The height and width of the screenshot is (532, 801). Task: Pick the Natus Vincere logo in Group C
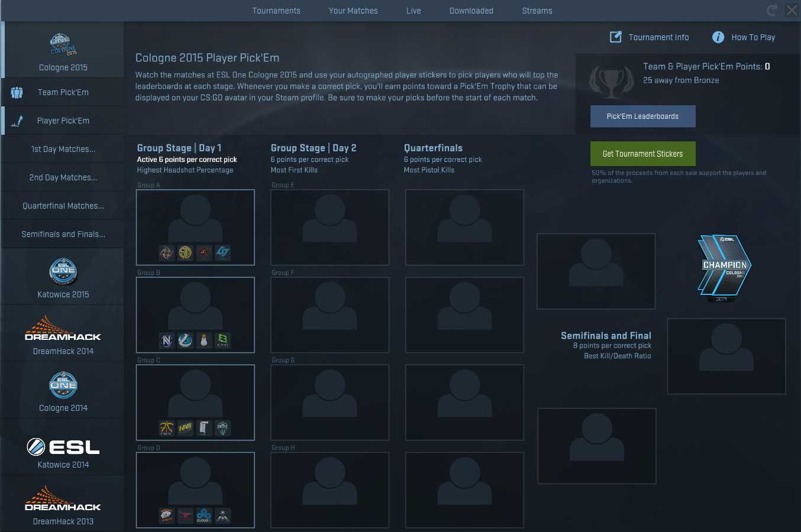(186, 428)
